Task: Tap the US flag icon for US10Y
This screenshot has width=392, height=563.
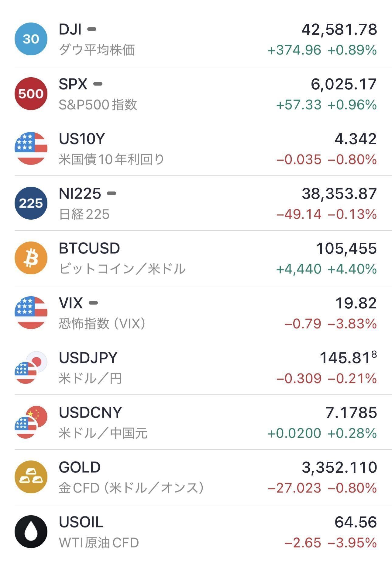Action: click(x=31, y=148)
